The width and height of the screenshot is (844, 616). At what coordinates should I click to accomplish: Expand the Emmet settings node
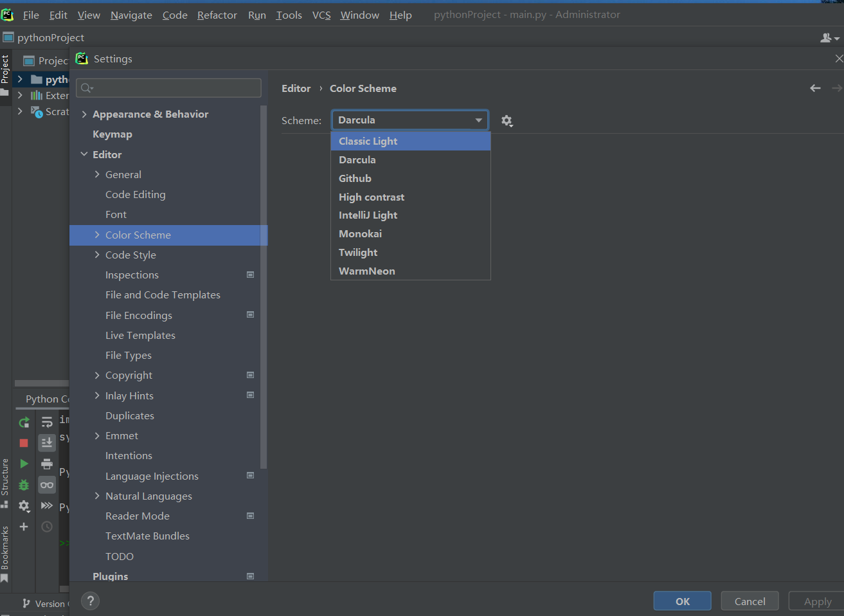pos(97,435)
